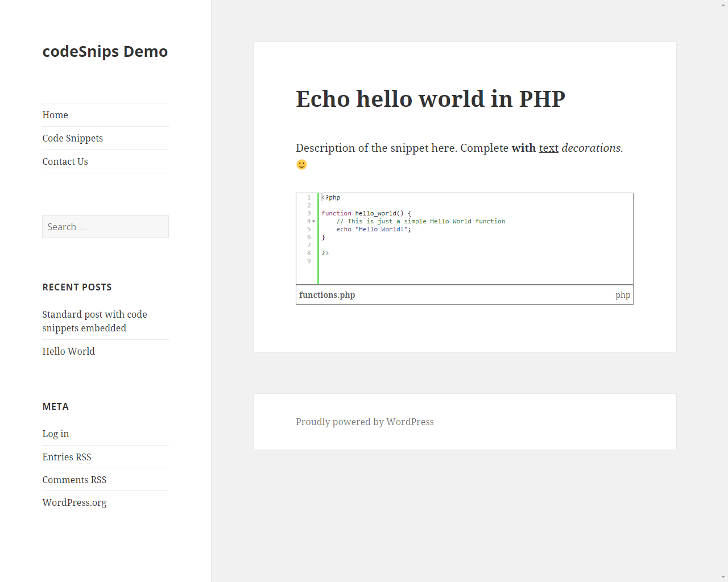Click the smiley face emoji
The image size is (728, 582).
301,164
